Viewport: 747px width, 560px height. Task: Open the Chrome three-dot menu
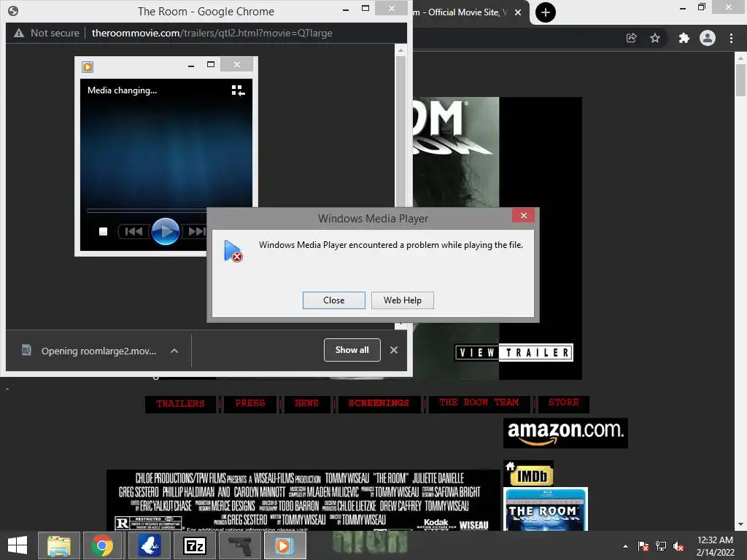tap(731, 38)
